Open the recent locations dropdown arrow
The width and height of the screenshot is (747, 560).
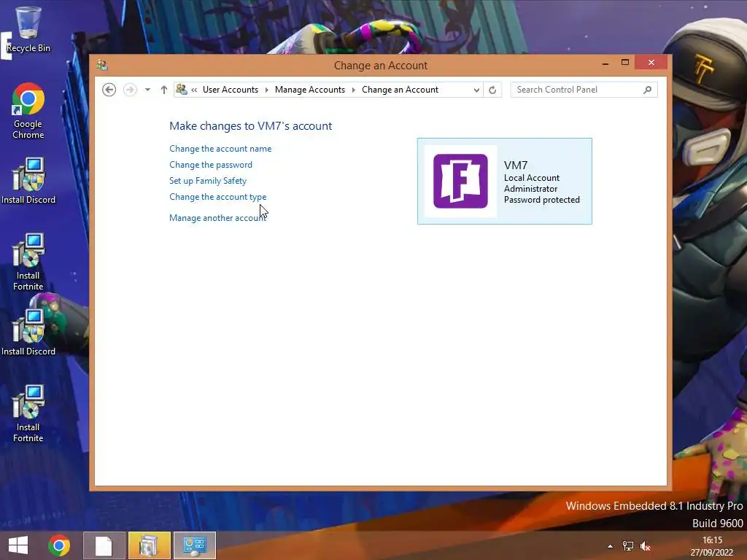147,90
